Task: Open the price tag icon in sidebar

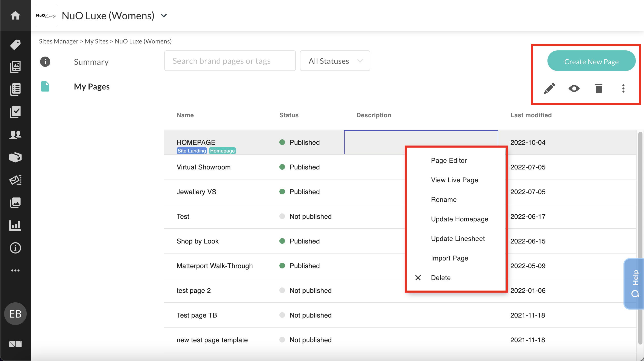Action: point(15,44)
